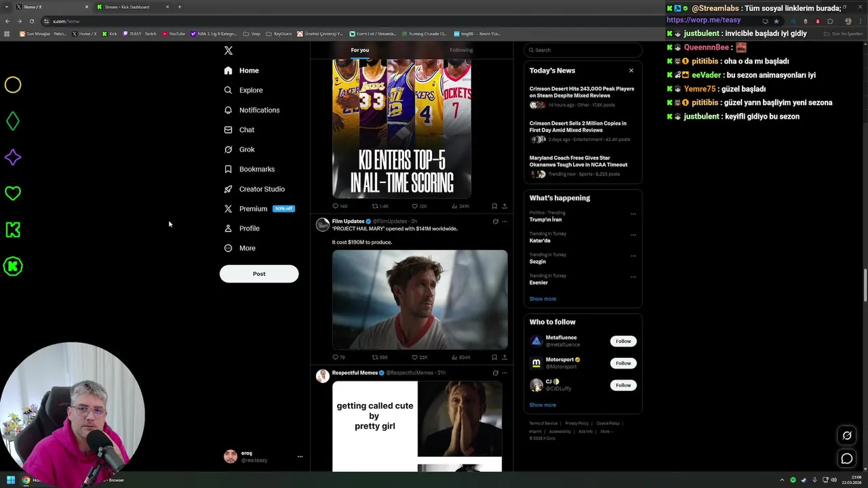The height and width of the screenshot is (488, 868).
Task: Open more options for Sezgin trend
Action: pos(633,256)
